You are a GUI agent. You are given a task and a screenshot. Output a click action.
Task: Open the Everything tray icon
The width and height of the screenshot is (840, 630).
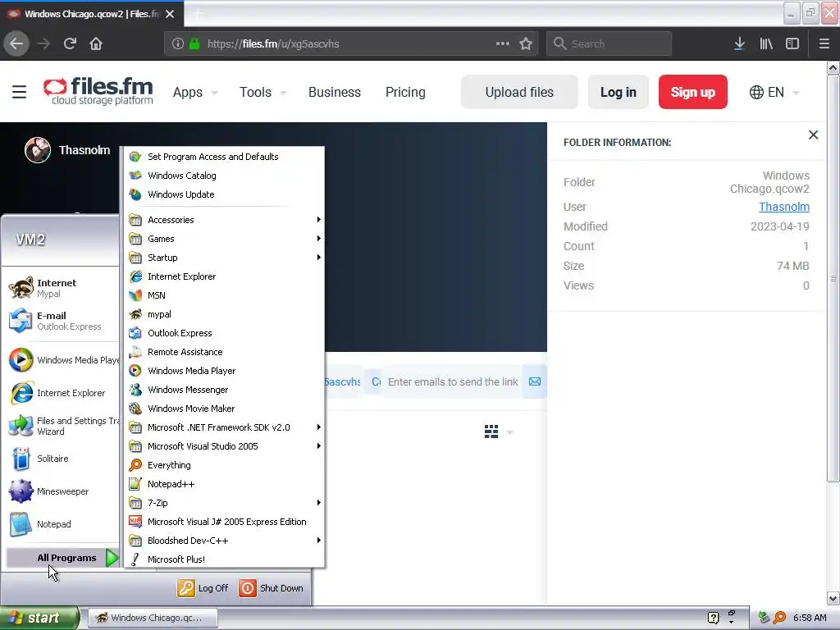tap(779, 618)
